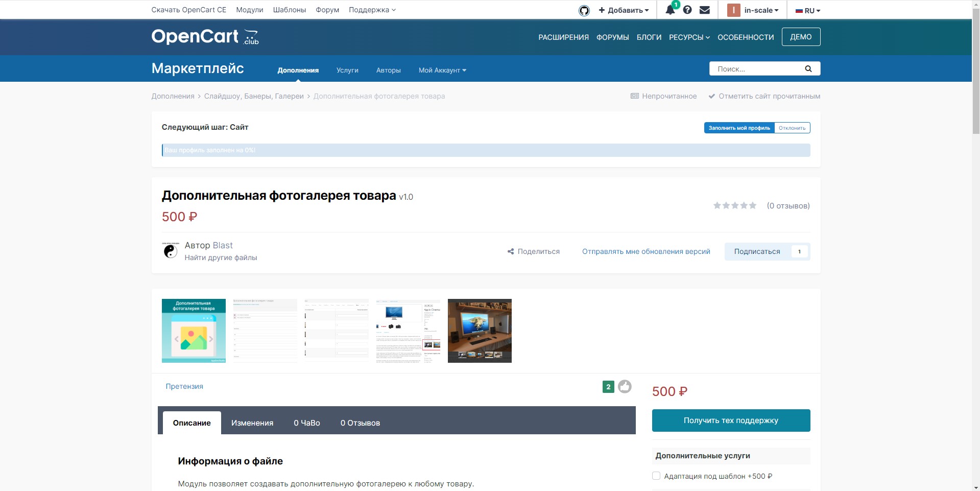980x491 pixels.
Task: Switch to the 0 Отзывов tab
Action: pyautogui.click(x=360, y=423)
